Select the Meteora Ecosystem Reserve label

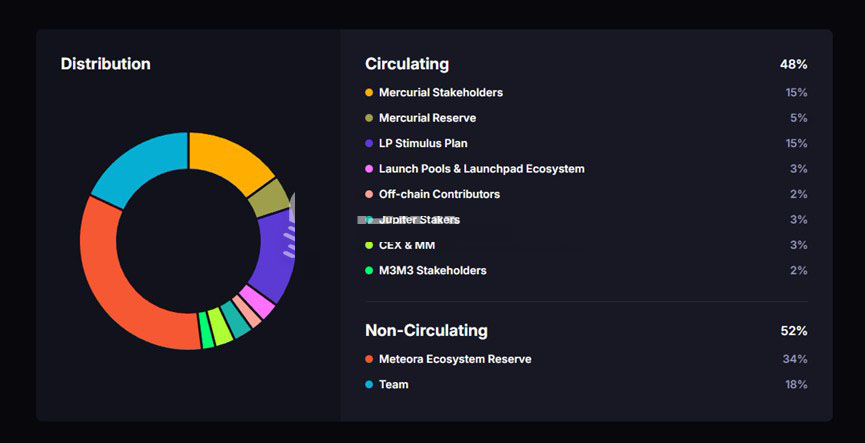(x=455, y=359)
